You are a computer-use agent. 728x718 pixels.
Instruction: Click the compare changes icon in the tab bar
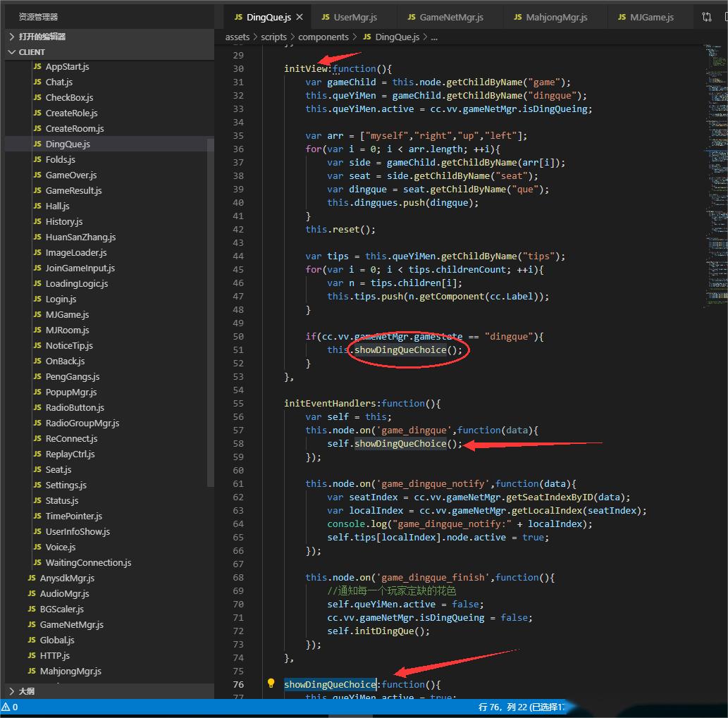pyautogui.click(x=706, y=17)
